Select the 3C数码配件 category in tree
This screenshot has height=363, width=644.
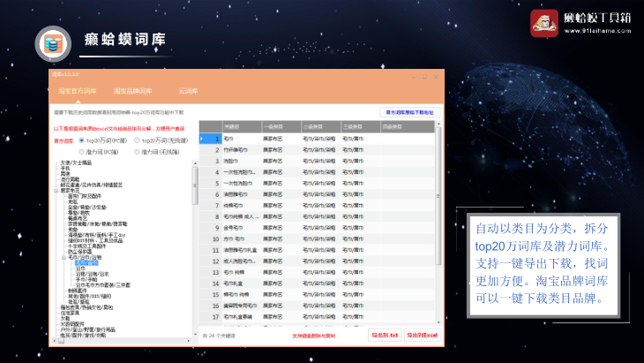tap(72, 324)
